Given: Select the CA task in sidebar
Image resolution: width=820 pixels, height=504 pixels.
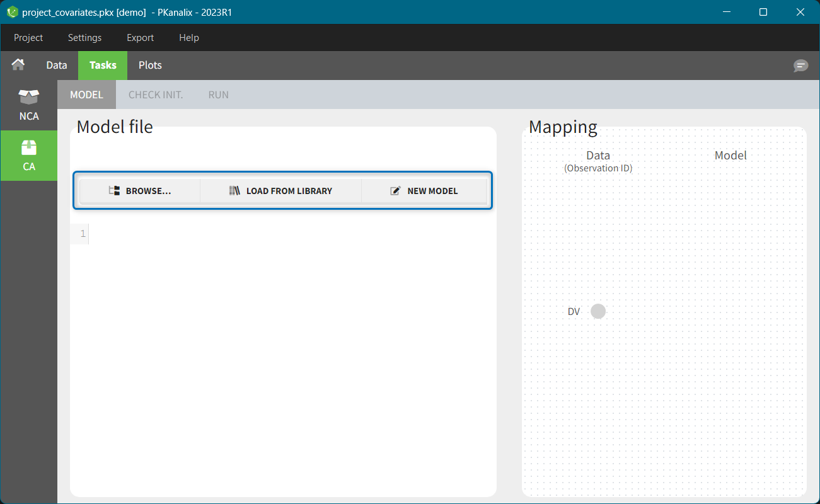Looking at the screenshot, I should pyautogui.click(x=29, y=156).
